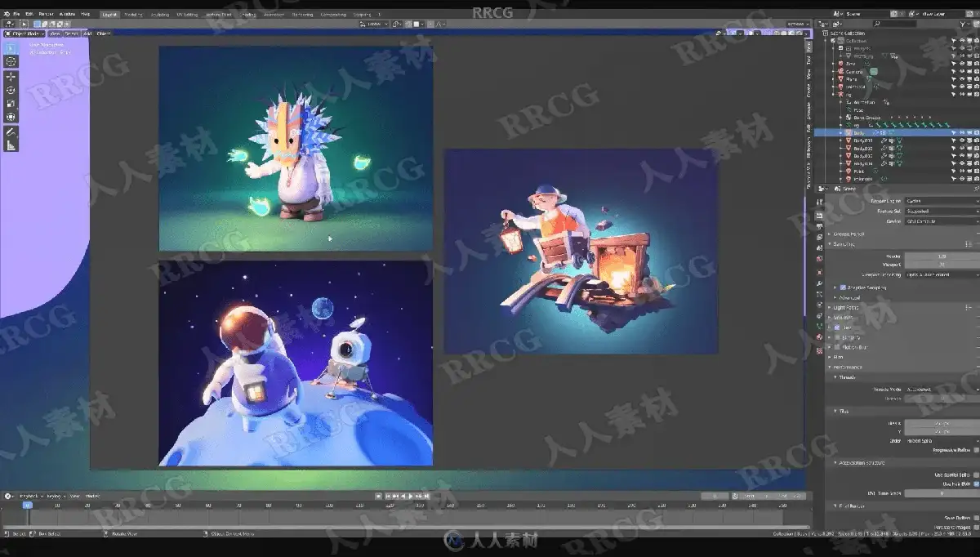Open the Texture properties tab icon
Viewport: 980px width, 557px height.
(x=819, y=351)
